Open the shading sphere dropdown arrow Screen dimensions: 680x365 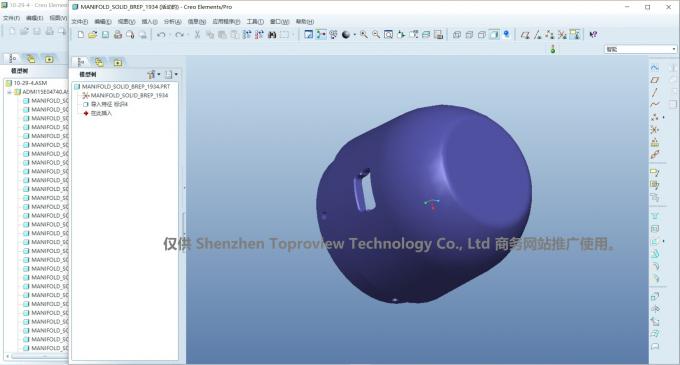tap(354, 35)
